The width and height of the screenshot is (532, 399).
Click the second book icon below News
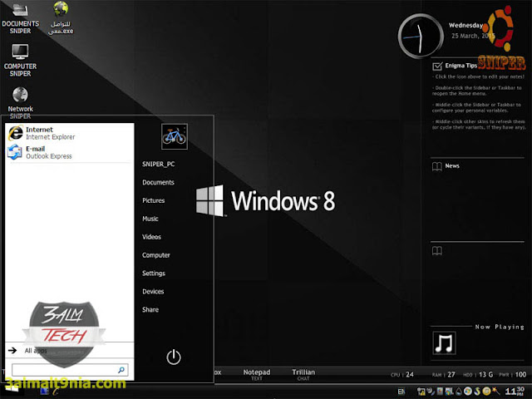coord(437,251)
